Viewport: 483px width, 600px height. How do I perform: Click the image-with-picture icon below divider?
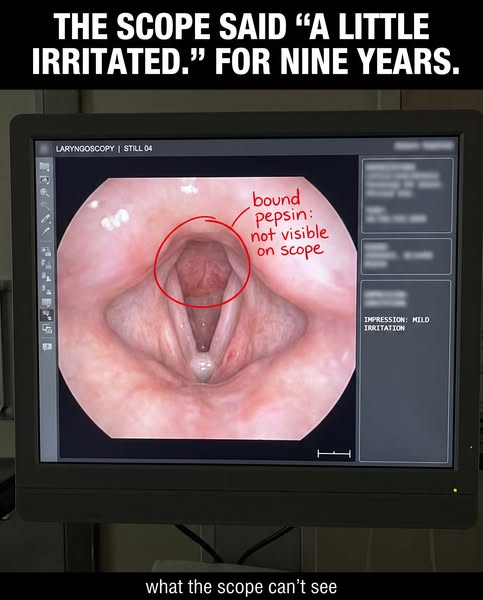click(46, 251)
